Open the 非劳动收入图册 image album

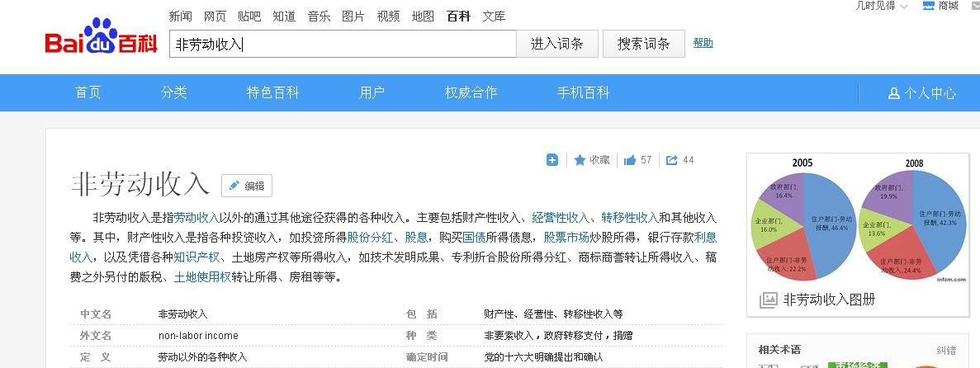coord(829,300)
